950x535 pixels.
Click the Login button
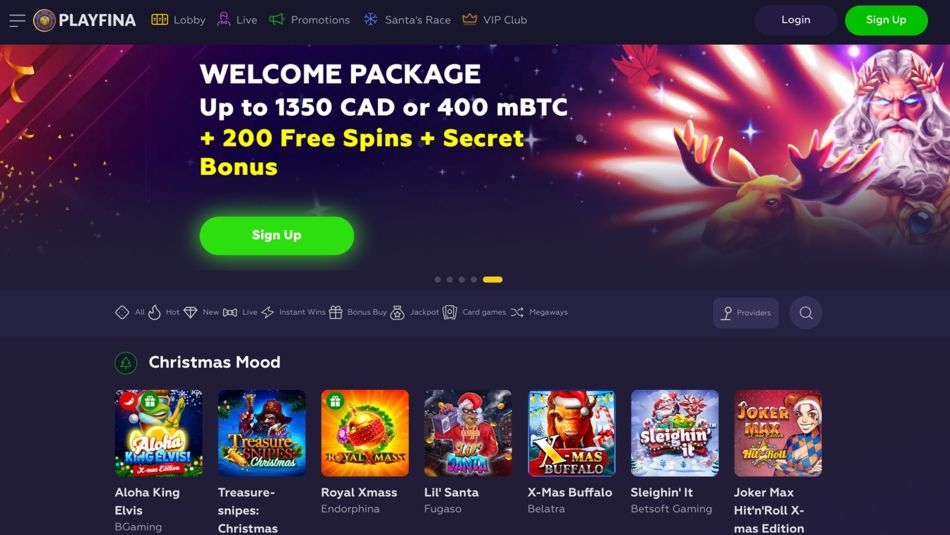point(796,20)
